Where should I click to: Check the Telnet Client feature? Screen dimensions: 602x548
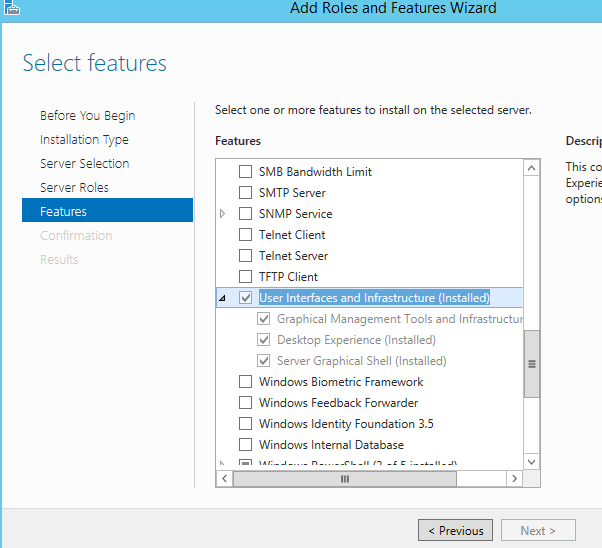click(245, 235)
